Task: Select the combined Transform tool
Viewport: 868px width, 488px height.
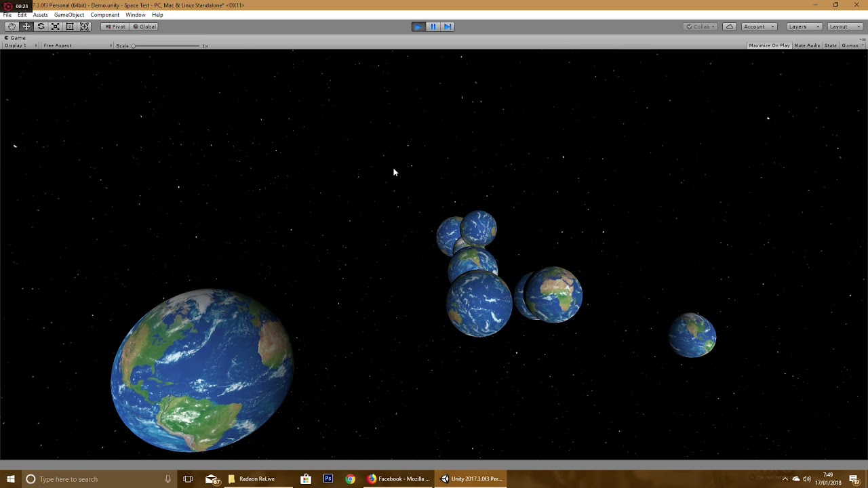Action: point(84,26)
